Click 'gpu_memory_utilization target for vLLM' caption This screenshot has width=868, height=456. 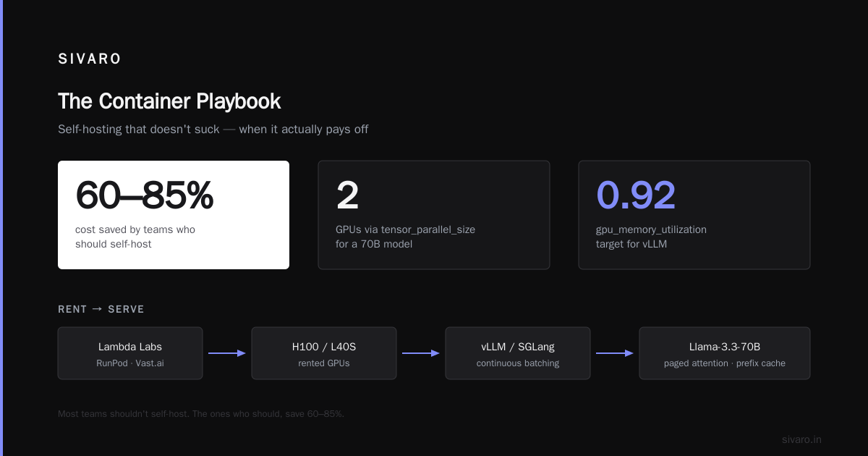(x=651, y=237)
